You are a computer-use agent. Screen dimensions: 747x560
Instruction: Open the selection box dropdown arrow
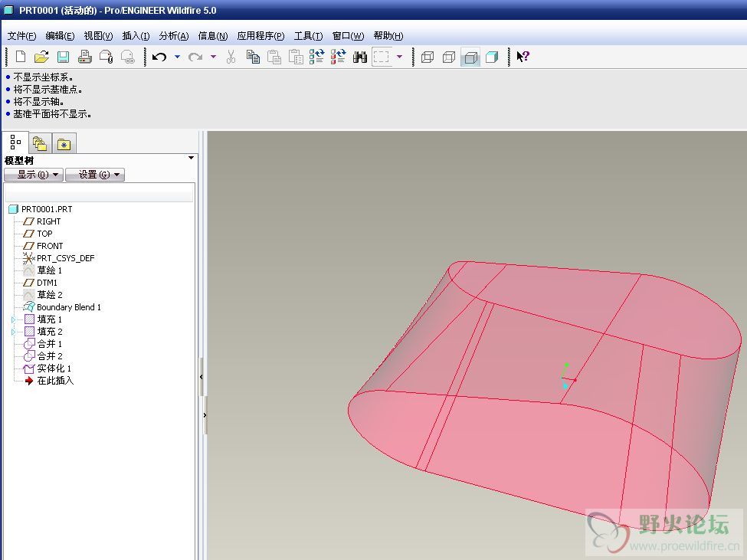399,57
